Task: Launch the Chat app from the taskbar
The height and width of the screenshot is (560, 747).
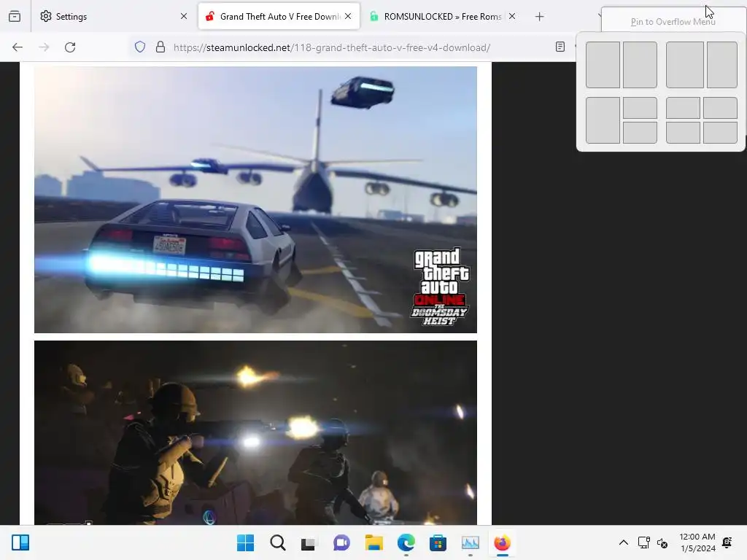Action: [x=341, y=542]
